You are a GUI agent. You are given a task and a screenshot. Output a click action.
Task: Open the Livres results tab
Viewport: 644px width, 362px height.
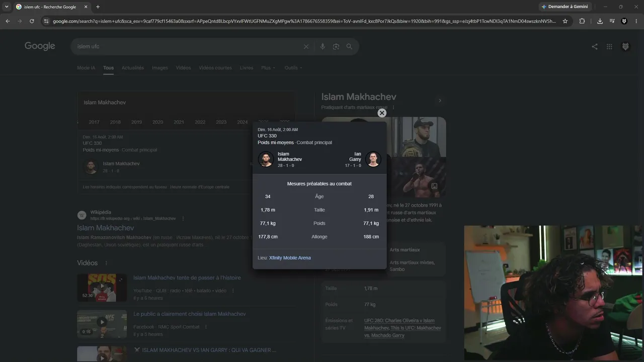pyautogui.click(x=247, y=68)
